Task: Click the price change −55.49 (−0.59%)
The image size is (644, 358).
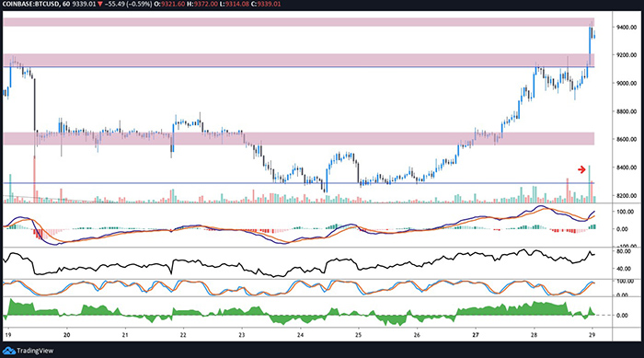Action: (128, 4)
